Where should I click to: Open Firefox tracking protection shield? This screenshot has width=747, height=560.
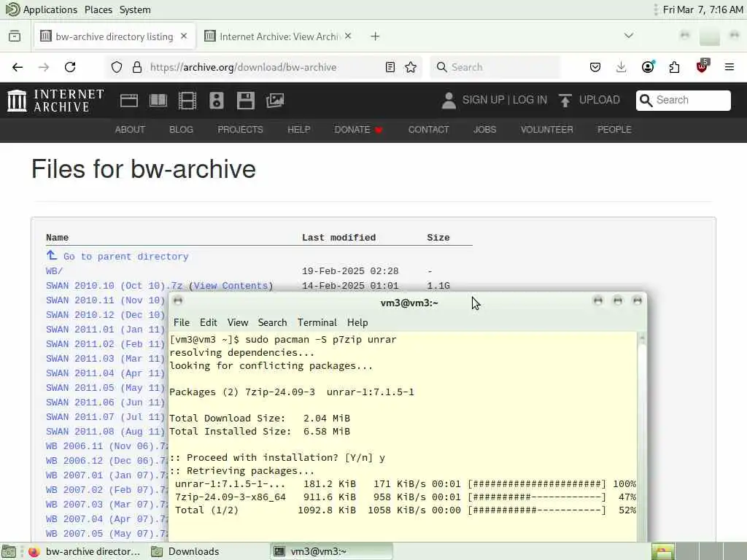coord(117,67)
